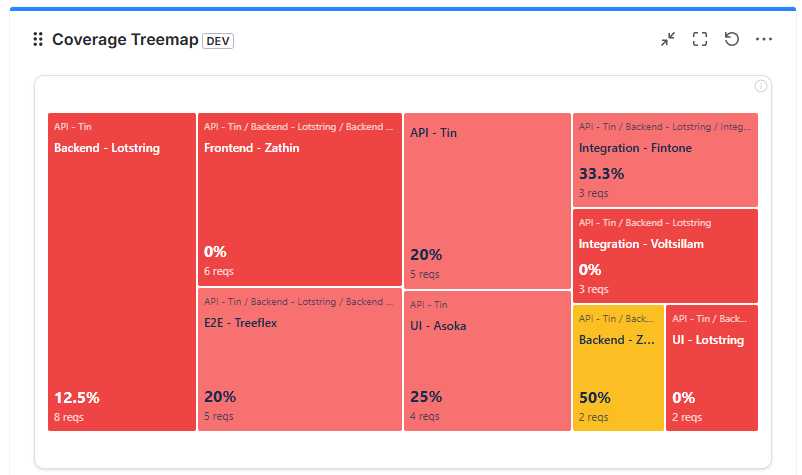Open the three-dot more options menu

click(x=764, y=39)
